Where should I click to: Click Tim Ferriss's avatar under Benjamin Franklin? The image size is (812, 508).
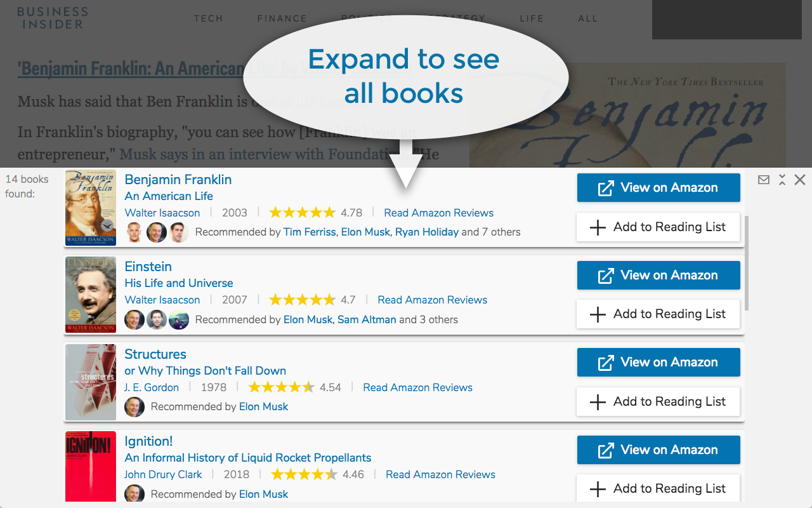coord(134,232)
